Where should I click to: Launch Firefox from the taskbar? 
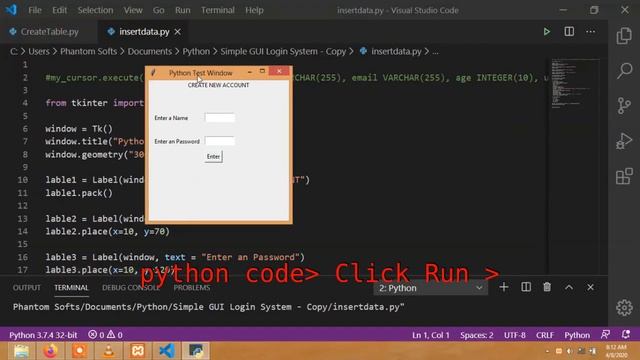point(50,351)
